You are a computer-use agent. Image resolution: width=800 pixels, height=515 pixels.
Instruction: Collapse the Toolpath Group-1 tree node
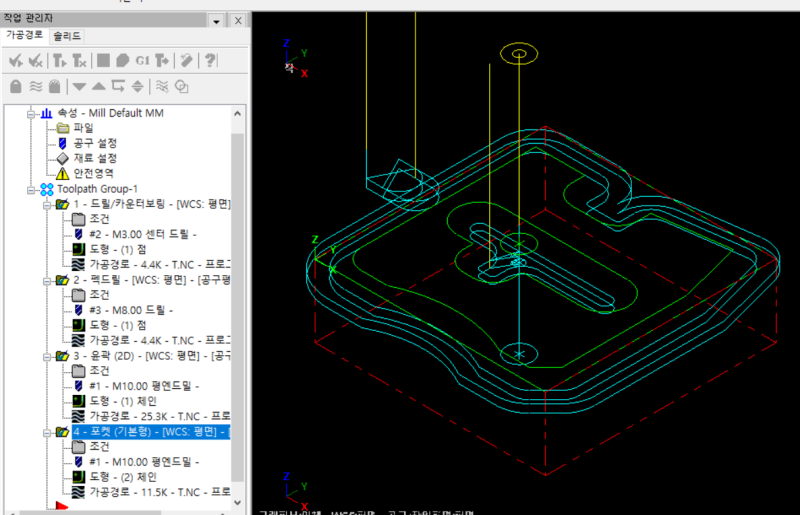pos(32,189)
